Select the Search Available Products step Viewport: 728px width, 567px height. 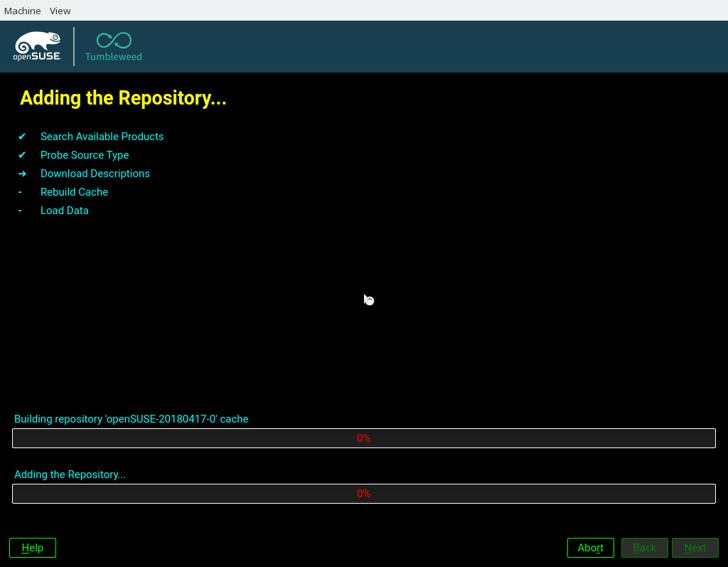coord(102,137)
